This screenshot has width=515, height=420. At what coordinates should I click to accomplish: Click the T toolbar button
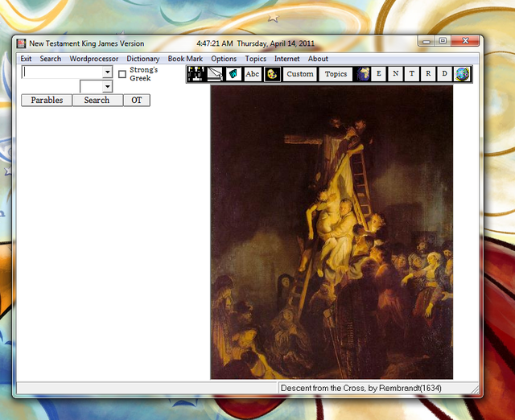pyautogui.click(x=411, y=74)
